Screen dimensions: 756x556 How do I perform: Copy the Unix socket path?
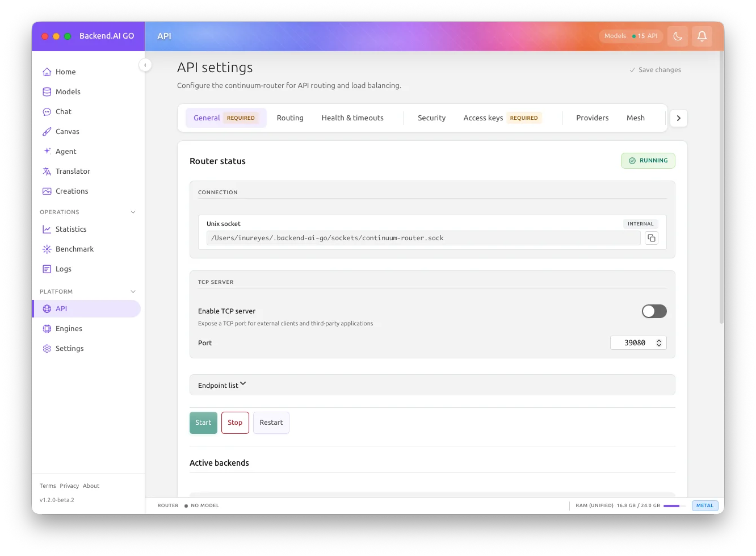651,238
